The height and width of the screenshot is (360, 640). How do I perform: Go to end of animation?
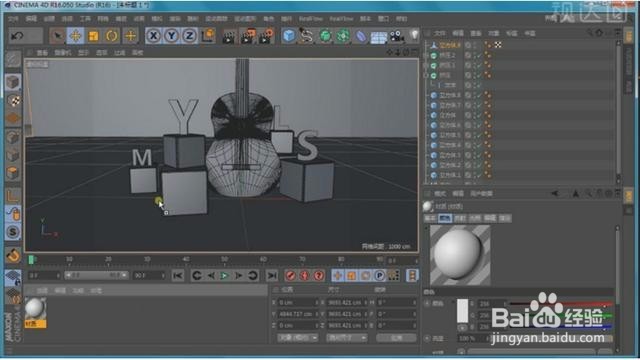click(272, 276)
